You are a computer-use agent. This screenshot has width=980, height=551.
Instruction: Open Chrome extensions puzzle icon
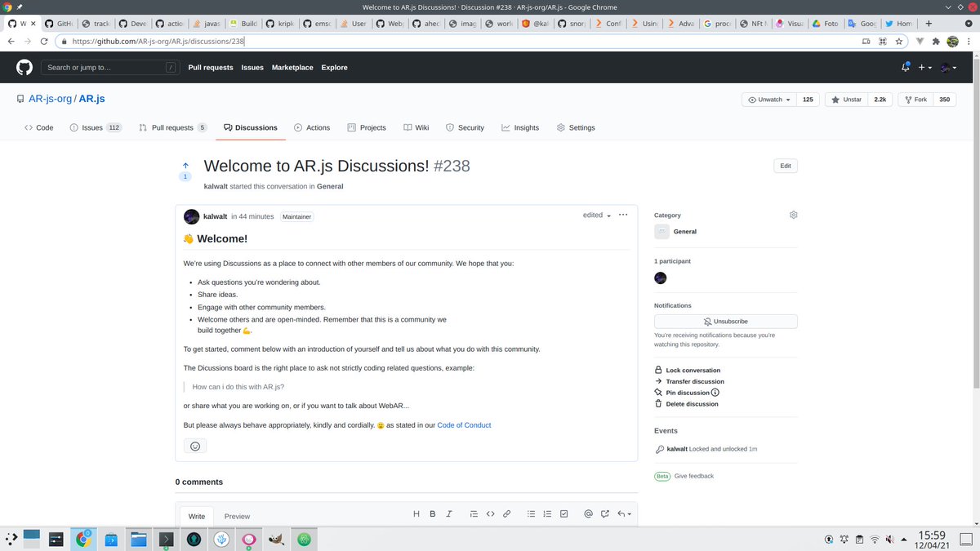pos(936,41)
